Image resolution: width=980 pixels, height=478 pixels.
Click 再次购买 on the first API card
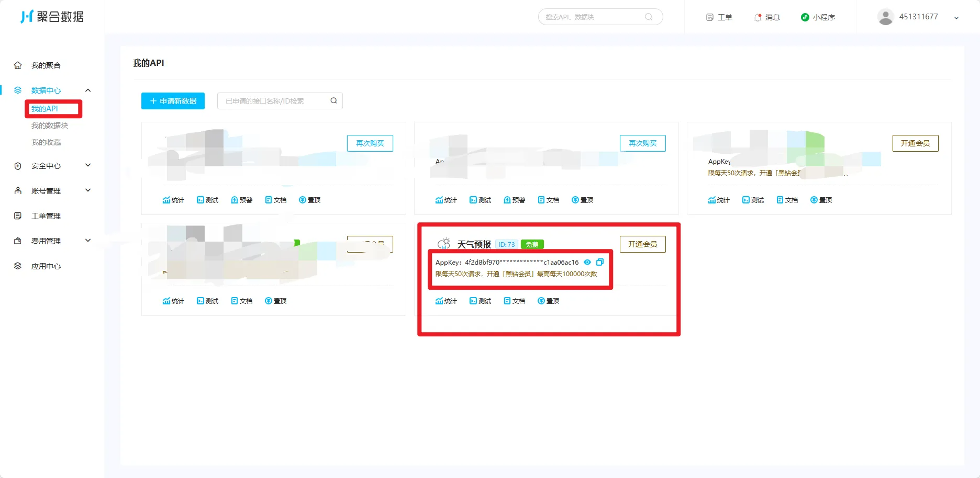tap(370, 143)
